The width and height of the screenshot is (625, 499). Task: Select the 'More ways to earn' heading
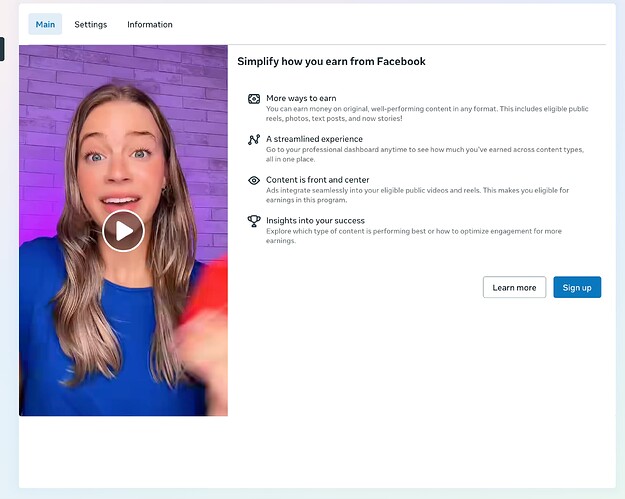click(x=300, y=98)
